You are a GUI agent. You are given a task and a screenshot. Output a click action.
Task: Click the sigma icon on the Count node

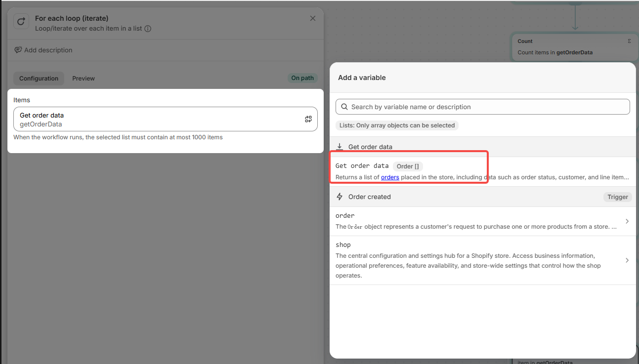coord(629,41)
